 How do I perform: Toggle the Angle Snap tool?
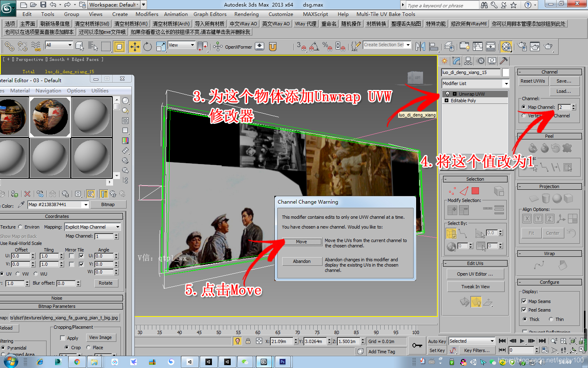314,47
